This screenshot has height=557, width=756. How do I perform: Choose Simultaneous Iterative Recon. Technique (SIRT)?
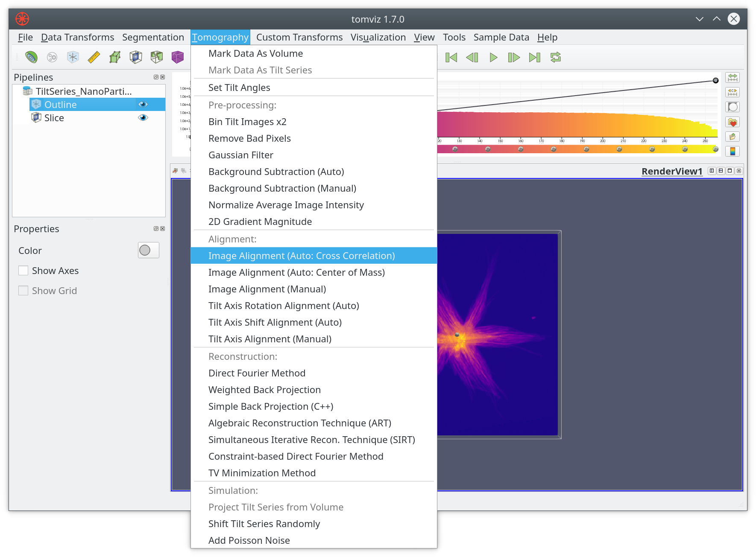click(x=314, y=440)
